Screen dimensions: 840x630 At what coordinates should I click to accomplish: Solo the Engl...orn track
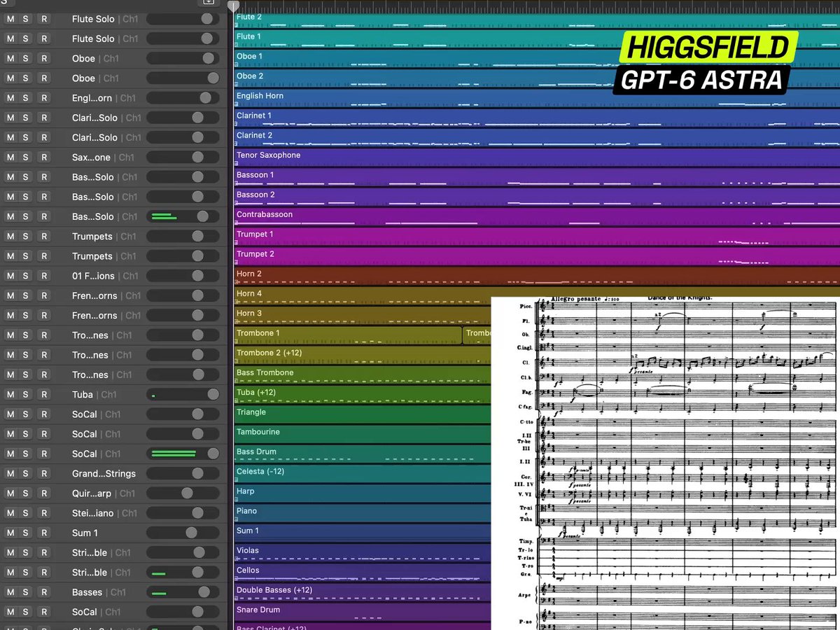(x=26, y=98)
